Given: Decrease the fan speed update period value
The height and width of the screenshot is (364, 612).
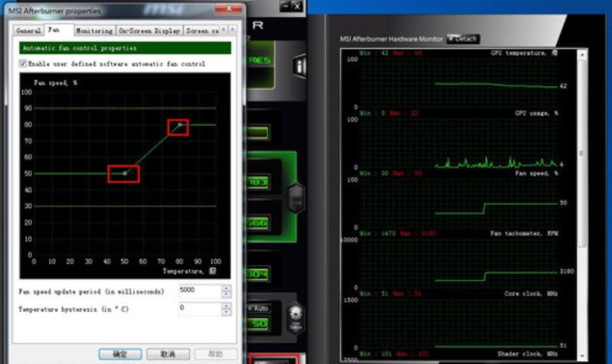Looking at the screenshot, I should [x=226, y=294].
